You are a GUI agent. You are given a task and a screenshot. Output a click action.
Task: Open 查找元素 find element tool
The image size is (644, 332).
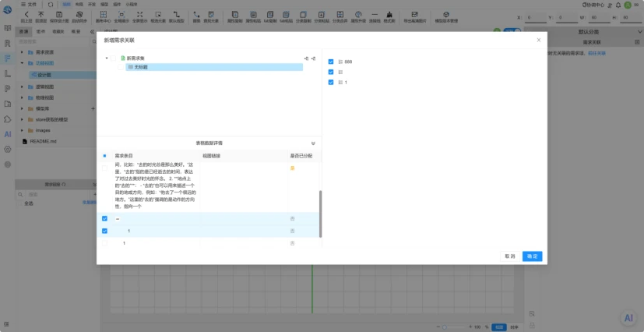[211, 14]
